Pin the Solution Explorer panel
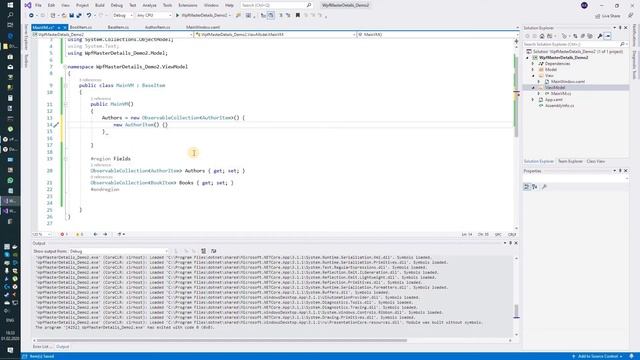Screen dimensions: 640x360 click(620, 28)
